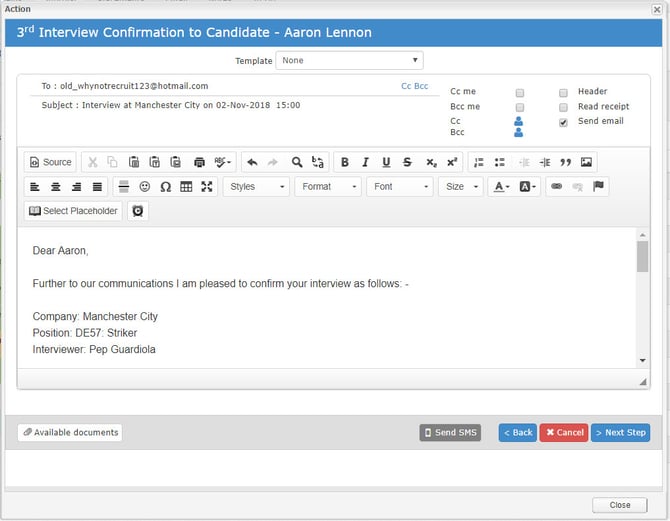Click the Send SMS button
670x521 pixels.
[x=450, y=433]
